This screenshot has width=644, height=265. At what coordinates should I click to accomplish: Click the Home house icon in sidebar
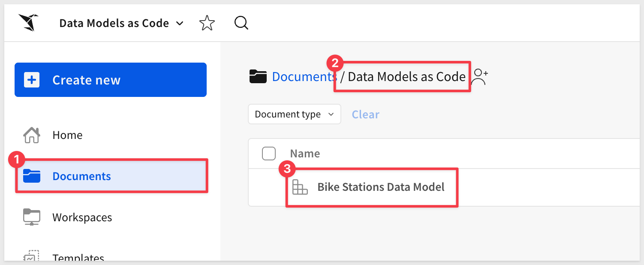[31, 135]
